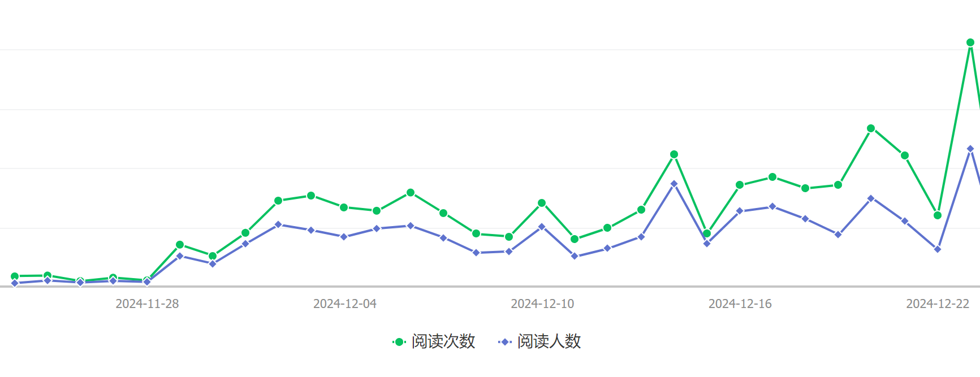Select blue 阅读人数 point on 2024-12-10
The image size is (980, 377).
tap(542, 227)
